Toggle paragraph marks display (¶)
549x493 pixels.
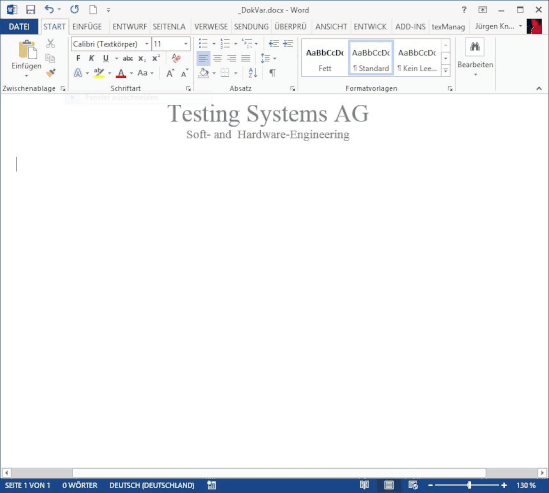click(272, 73)
